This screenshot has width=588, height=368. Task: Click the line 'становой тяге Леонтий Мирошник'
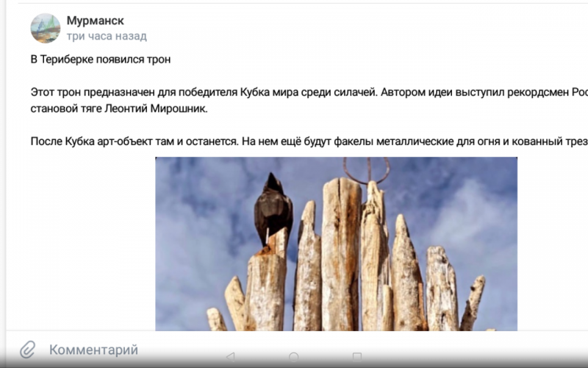point(119,108)
